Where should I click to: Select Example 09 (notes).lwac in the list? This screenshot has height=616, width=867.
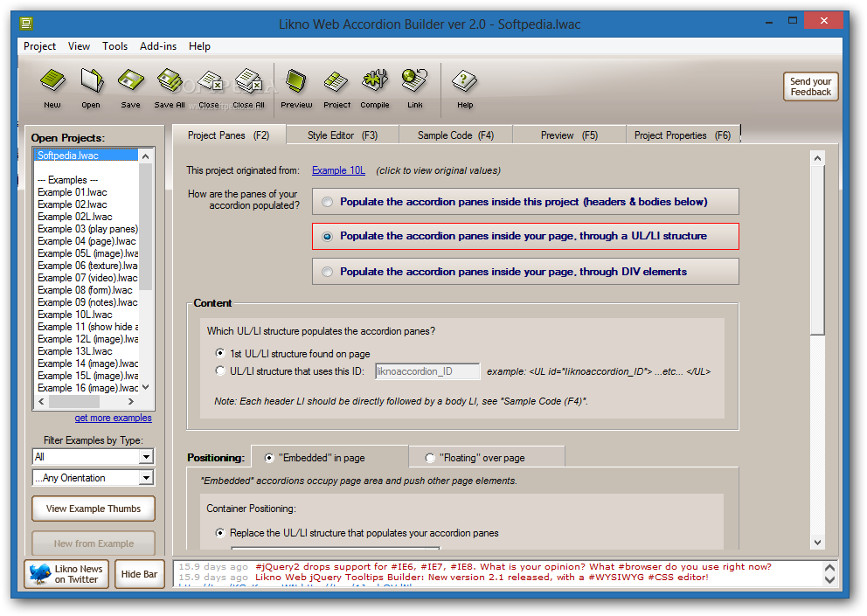[x=87, y=302]
